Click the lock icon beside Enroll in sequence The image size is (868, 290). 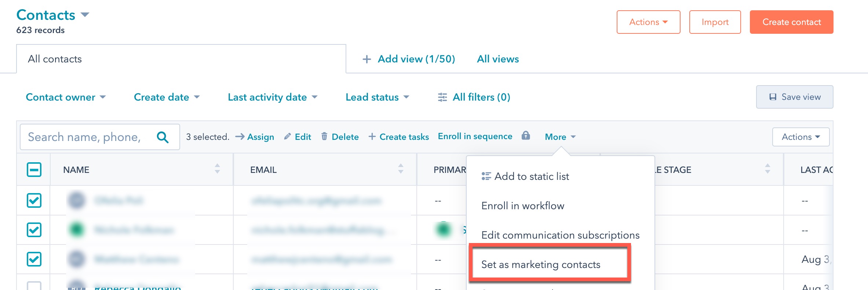click(526, 135)
